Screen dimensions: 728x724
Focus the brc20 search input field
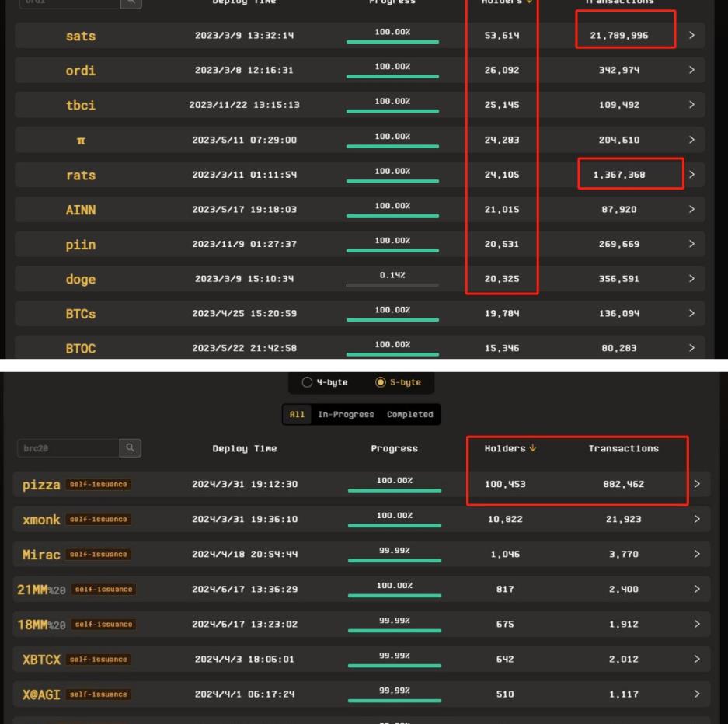[x=68, y=448]
